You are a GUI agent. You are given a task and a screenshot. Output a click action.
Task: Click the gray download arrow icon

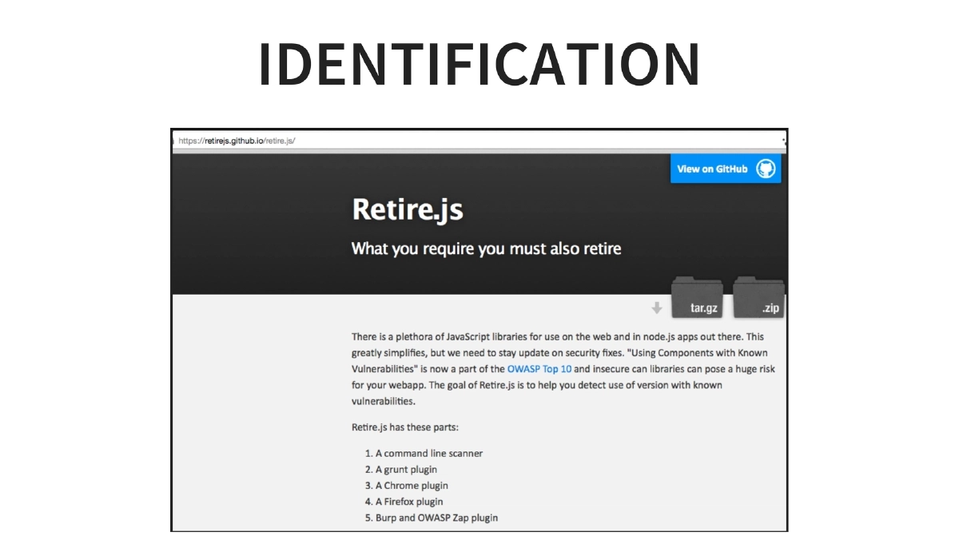pyautogui.click(x=657, y=308)
